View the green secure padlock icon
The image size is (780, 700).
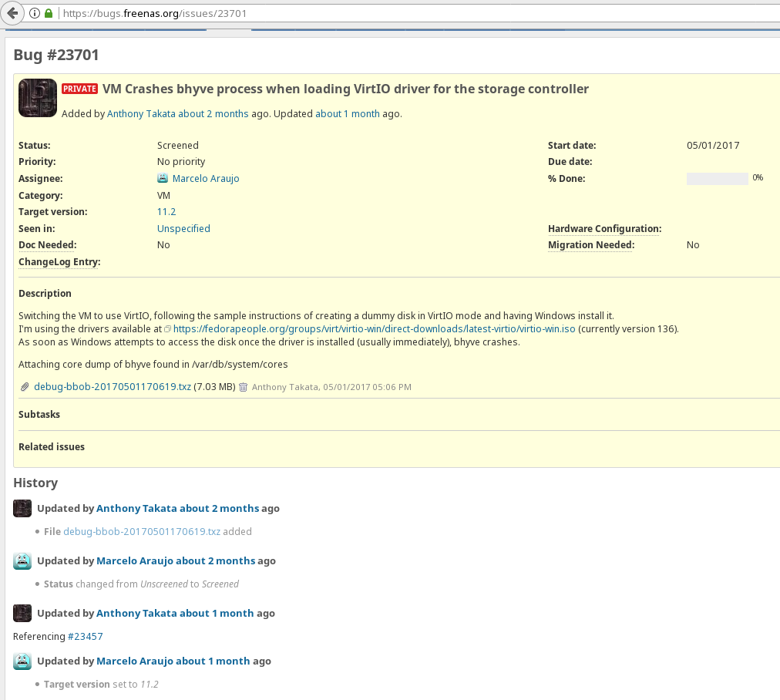[x=49, y=13]
